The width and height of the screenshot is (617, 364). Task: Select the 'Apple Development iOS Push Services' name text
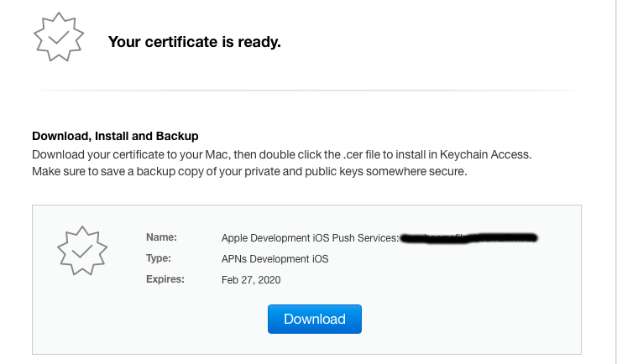309,238
